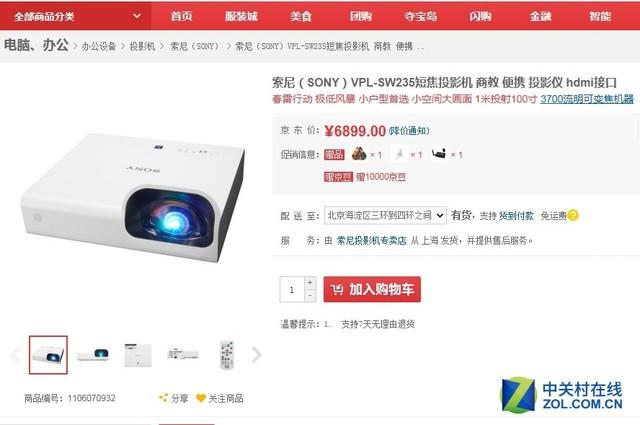Increase quantity with the plus stepper

point(310,283)
